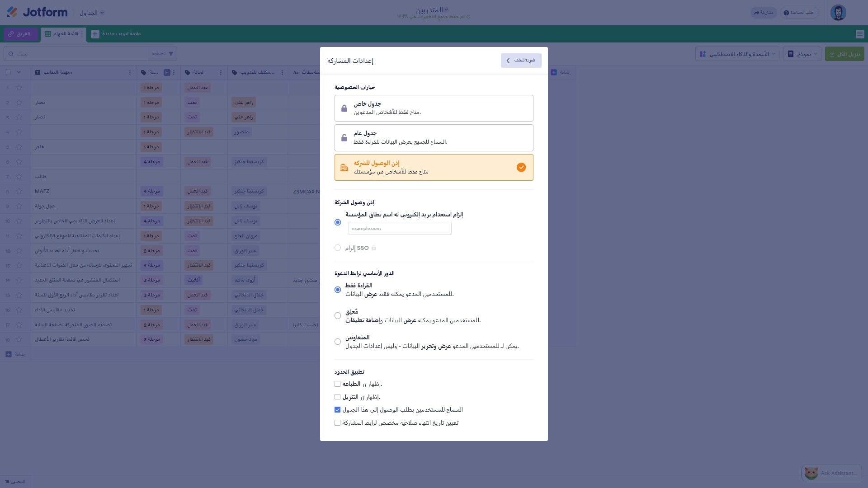Select the مُعلق commenter role
The width and height of the screenshot is (868, 488).
[x=338, y=316]
